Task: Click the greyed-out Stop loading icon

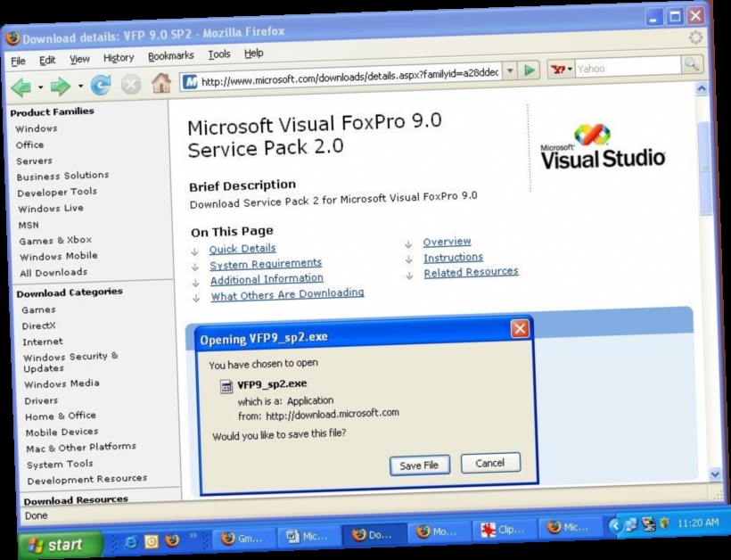Action: coord(131,85)
